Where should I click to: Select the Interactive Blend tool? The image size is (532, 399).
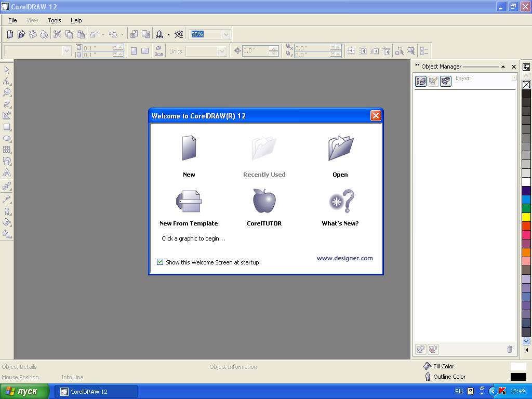click(7, 186)
